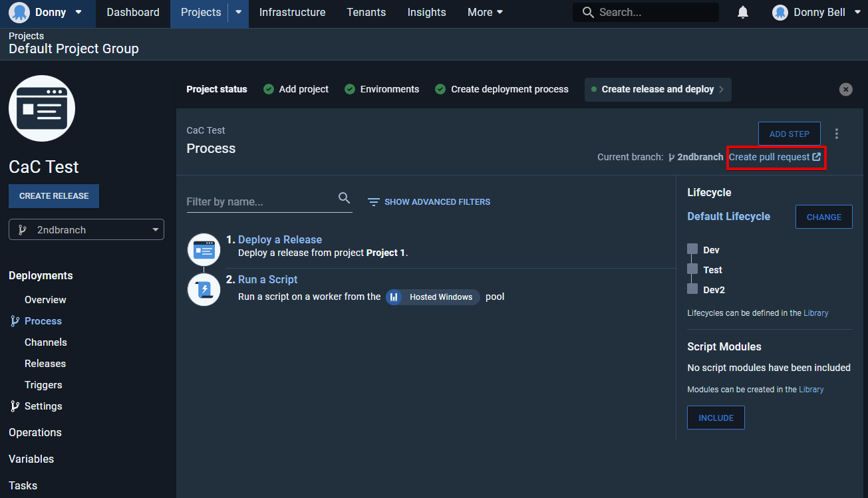Check the Dev lifecycle checkbox
868x498 pixels.
692,249
